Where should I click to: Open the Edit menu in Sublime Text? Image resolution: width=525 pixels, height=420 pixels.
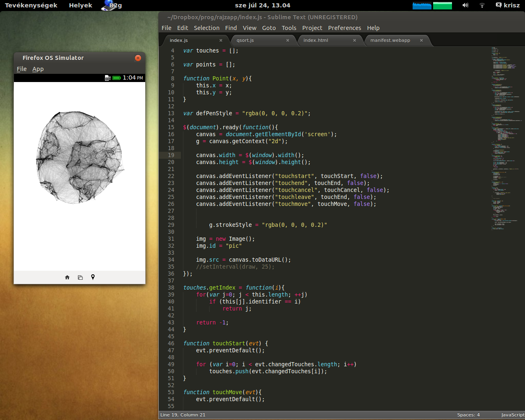(x=183, y=28)
